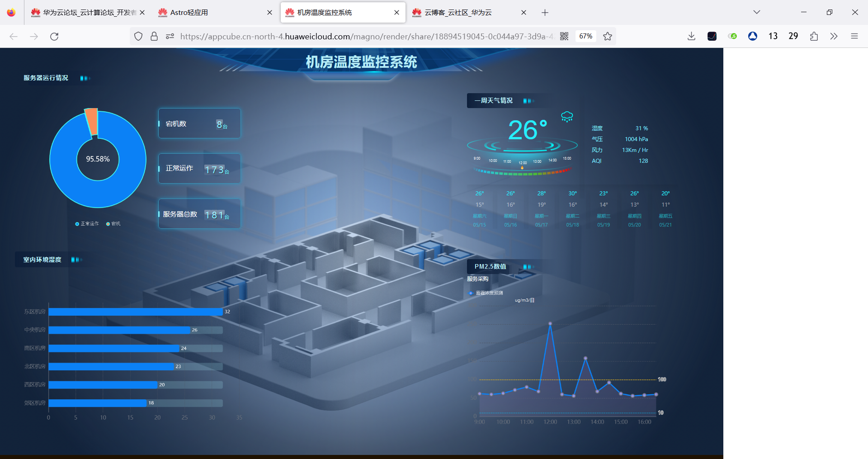Open the Firefox hamburger application menu
Screen dimensions: 868x459
tap(855, 36)
